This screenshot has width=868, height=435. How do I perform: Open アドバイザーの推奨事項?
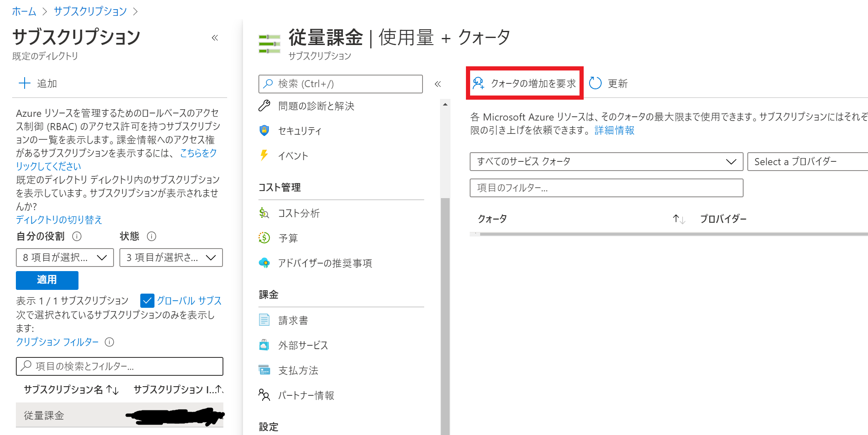tap(325, 263)
